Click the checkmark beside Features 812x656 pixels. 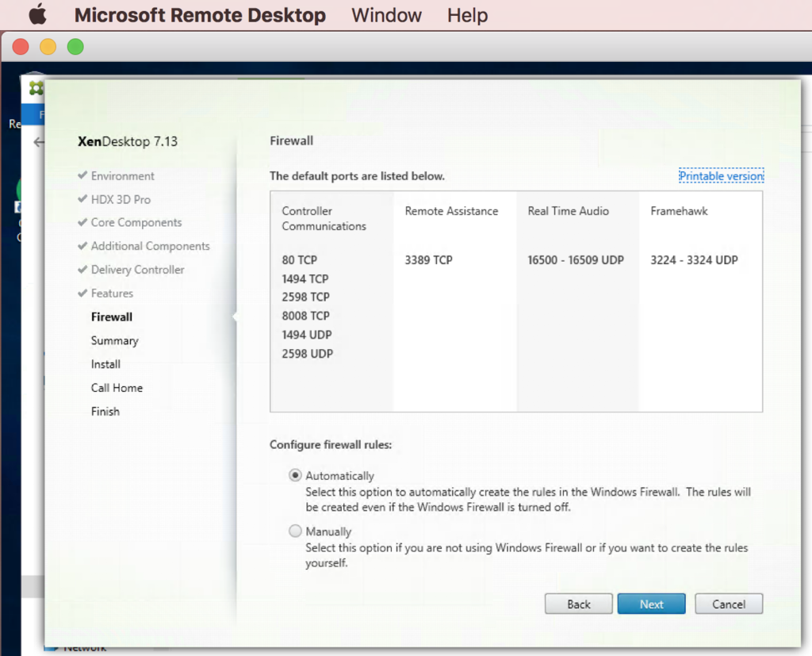pyautogui.click(x=82, y=293)
